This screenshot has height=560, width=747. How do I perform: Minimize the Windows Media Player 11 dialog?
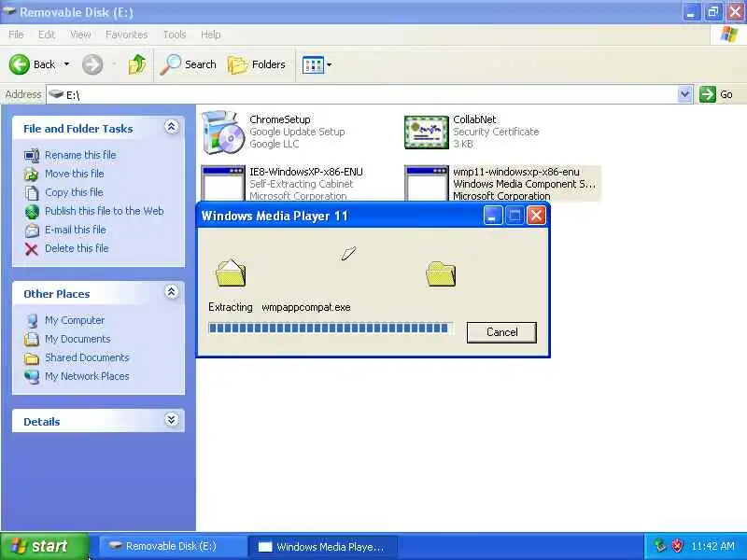pyautogui.click(x=493, y=216)
